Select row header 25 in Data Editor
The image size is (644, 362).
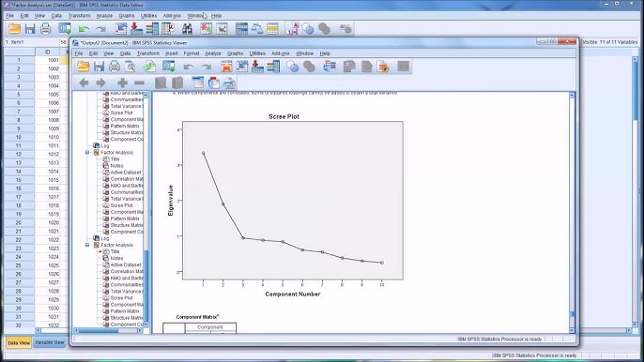pos(19,265)
